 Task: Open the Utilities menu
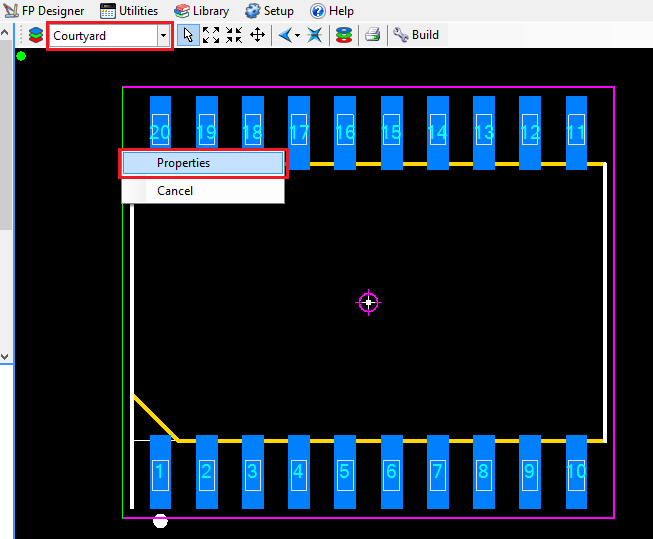click(x=129, y=10)
